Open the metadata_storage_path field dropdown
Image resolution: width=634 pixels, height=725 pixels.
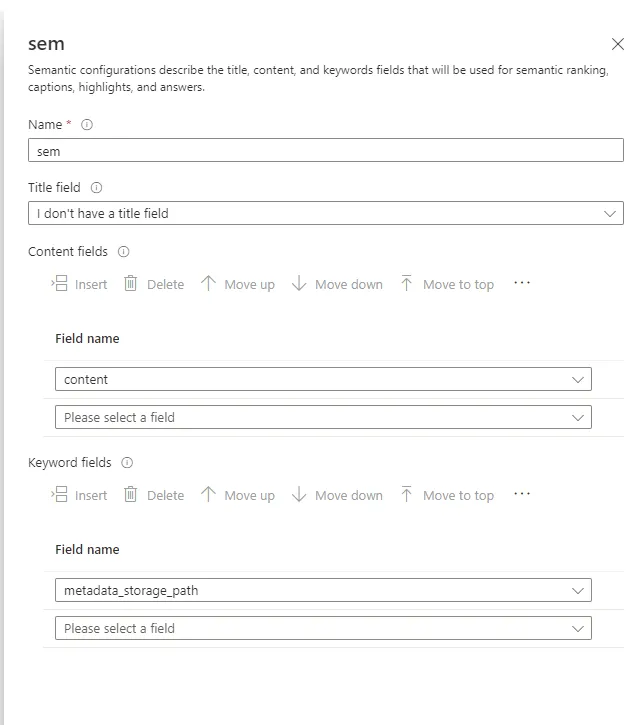point(322,590)
